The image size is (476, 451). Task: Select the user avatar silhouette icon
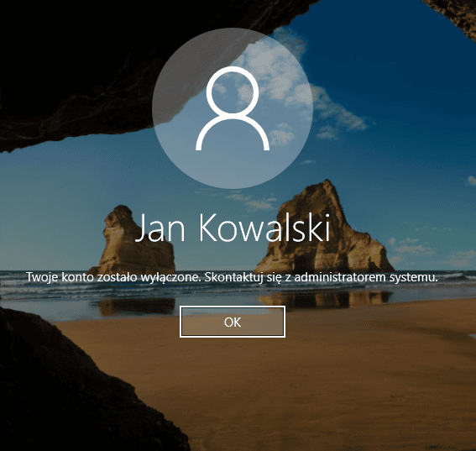coord(233,108)
